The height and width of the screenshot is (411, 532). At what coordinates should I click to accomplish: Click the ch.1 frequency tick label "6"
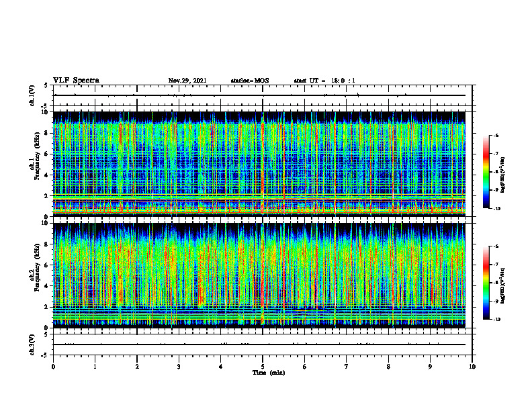point(47,154)
